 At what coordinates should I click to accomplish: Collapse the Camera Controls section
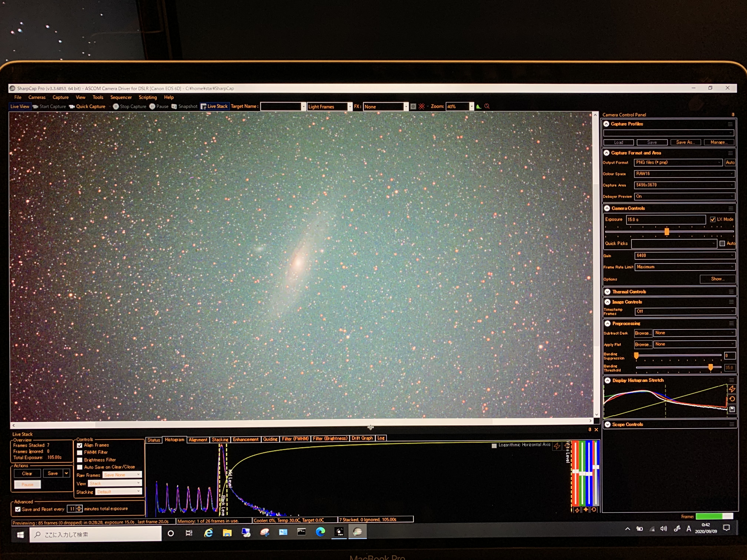click(607, 208)
